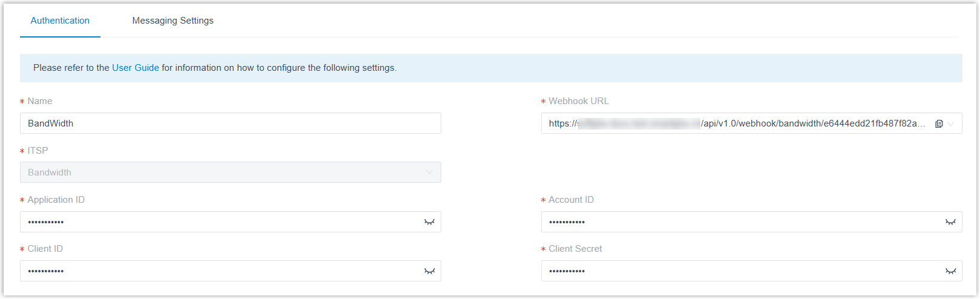
Task: Select the Name field label
Action: tap(40, 101)
